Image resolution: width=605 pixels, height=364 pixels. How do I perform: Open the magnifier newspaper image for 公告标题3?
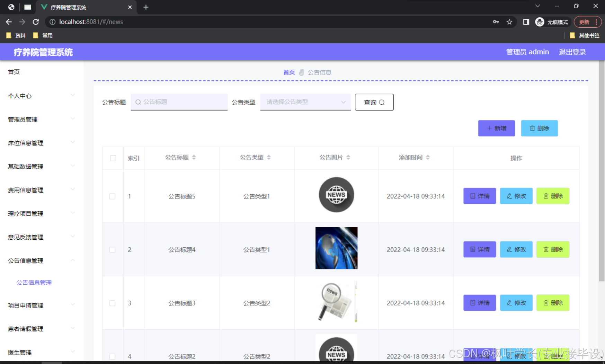336,301
